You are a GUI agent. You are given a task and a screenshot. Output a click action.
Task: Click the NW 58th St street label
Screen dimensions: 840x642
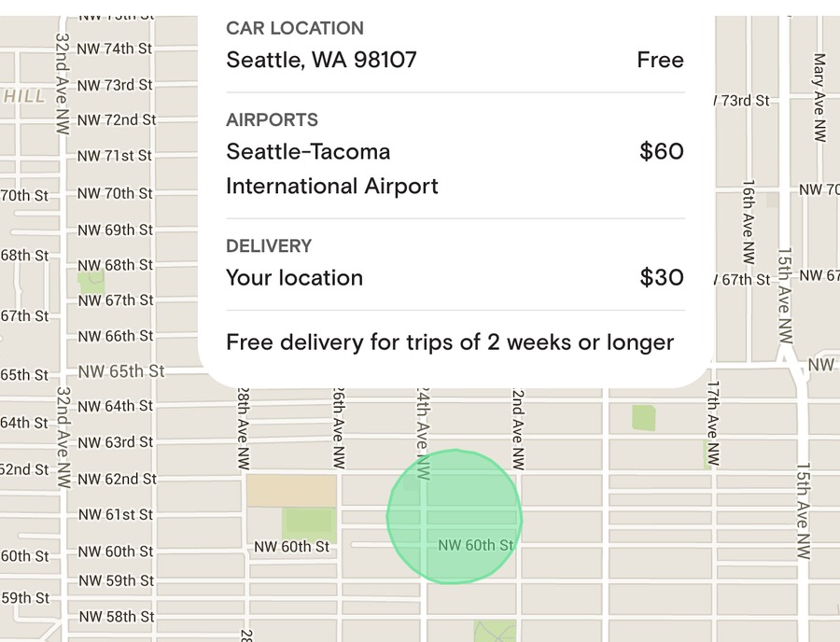pos(117,616)
